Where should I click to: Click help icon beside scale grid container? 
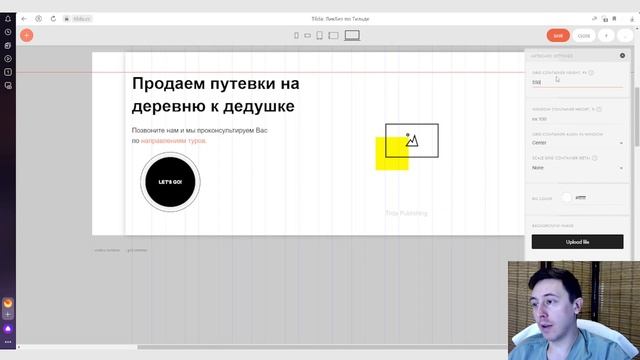594,158
